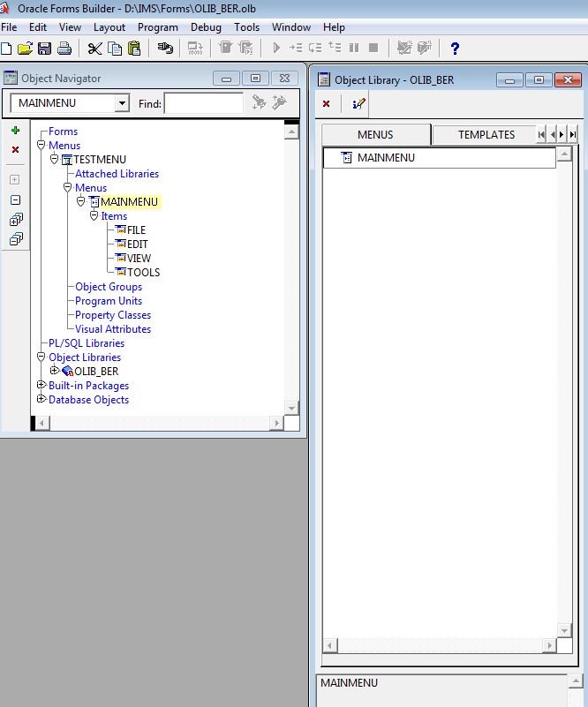Collapse the Items node

[94, 216]
